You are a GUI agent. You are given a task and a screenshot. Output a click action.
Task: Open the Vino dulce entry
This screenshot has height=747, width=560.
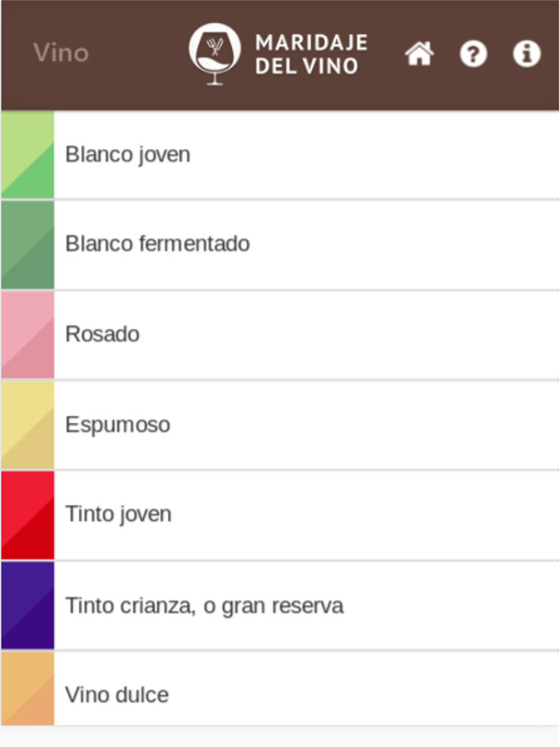[x=280, y=689]
